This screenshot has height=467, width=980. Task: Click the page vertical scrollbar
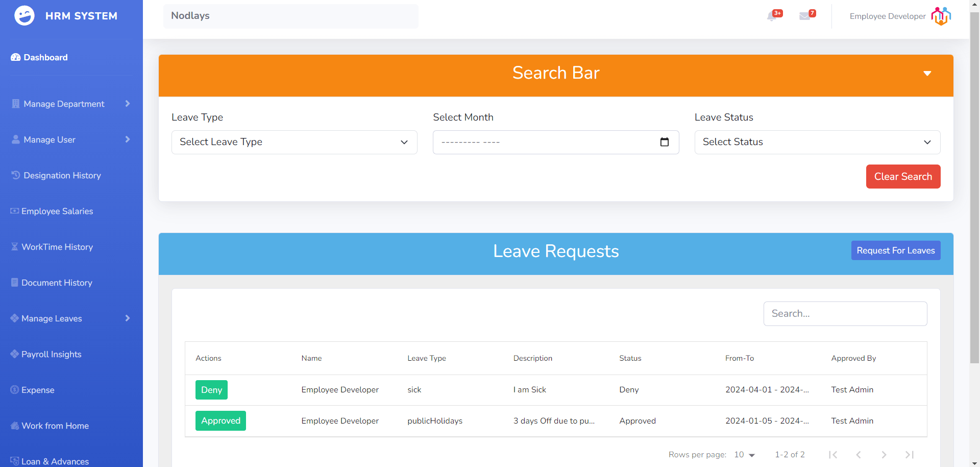pos(974,188)
